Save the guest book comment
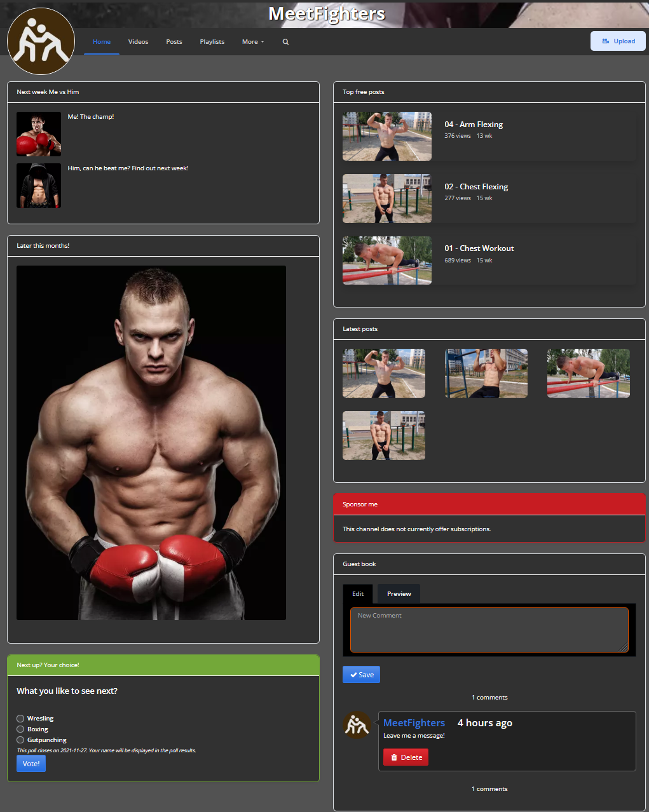Image resolution: width=649 pixels, height=812 pixels. (x=361, y=675)
